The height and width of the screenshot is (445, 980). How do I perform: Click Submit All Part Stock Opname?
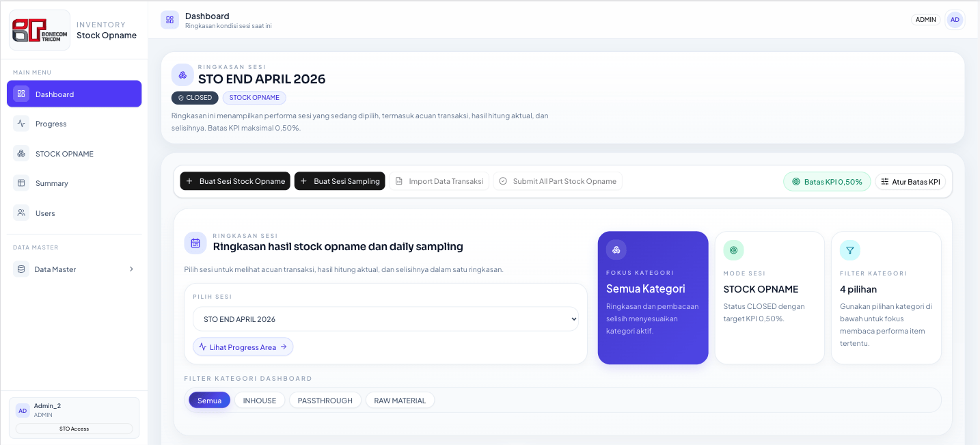coord(558,181)
